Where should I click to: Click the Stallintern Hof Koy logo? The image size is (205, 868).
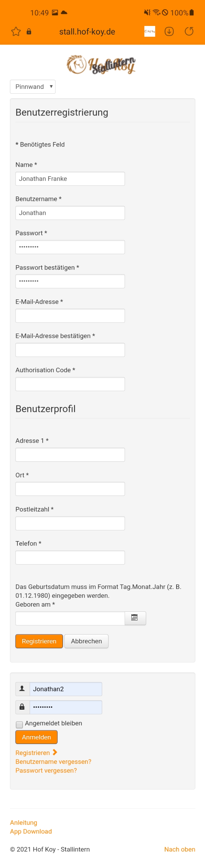(101, 64)
